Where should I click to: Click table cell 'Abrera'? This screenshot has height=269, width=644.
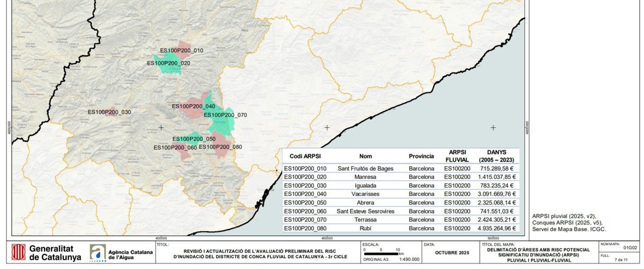[365, 203]
